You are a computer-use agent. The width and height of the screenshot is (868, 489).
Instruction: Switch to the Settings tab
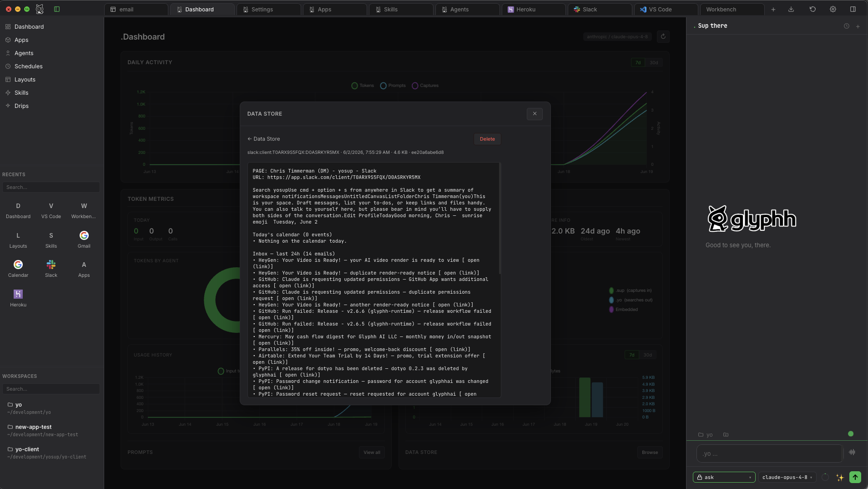point(268,10)
